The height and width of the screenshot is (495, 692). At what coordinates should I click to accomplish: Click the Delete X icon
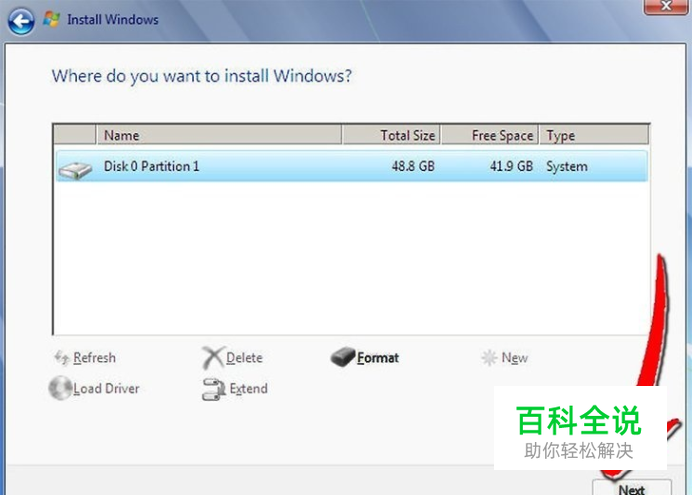[213, 357]
